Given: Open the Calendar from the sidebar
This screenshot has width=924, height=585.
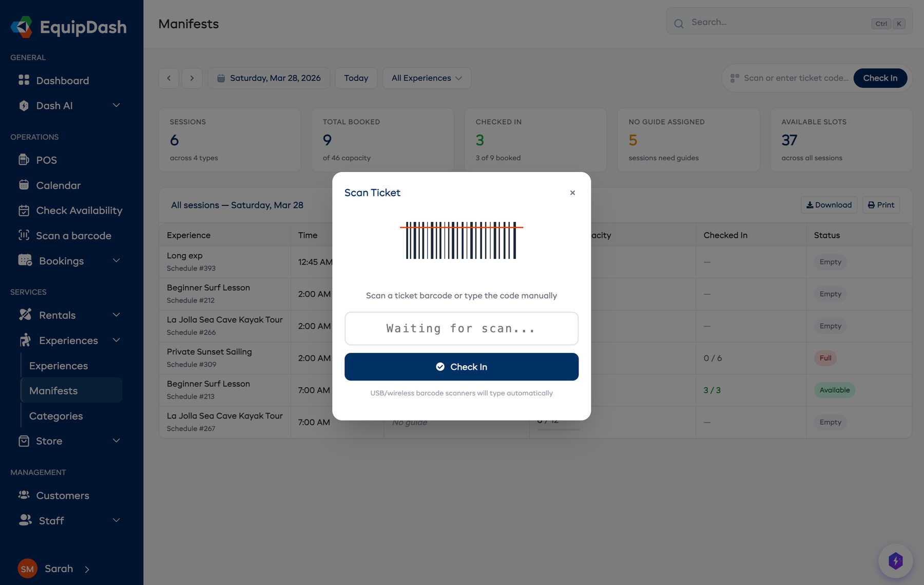Looking at the screenshot, I should tap(57, 185).
